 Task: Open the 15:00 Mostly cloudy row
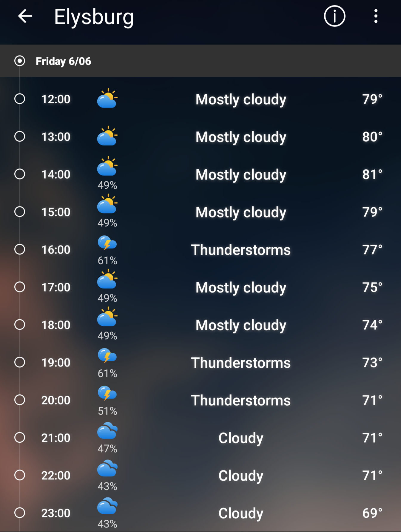tap(200, 212)
